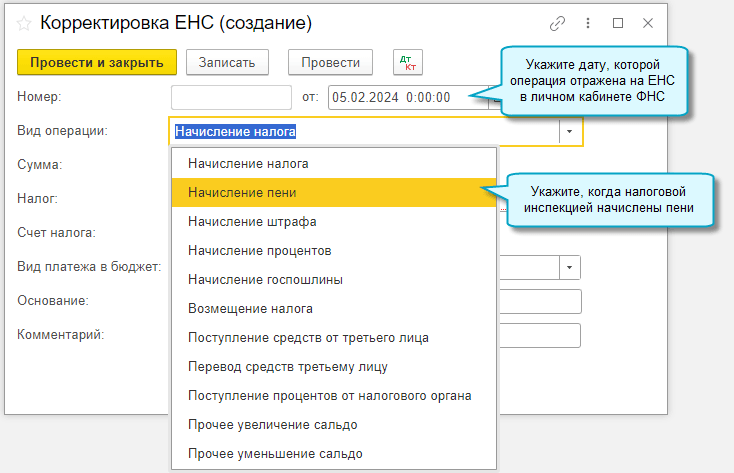Viewport: 734px width, 473px height.
Task: Show Дт/Кт accounting entries
Action: tap(408, 62)
